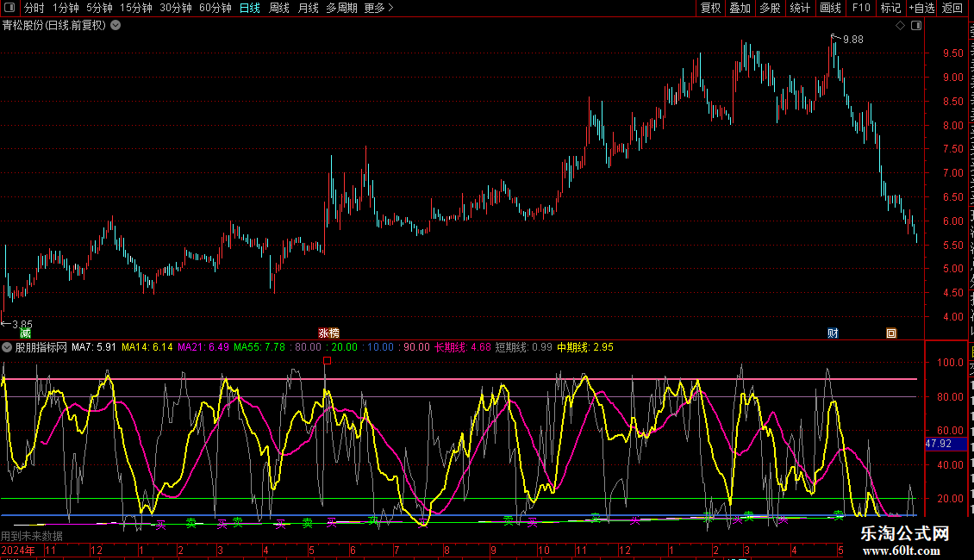Expand the 股朋指标网 indicator dropdown arrow
Screen dimensions: 974x560
7,348
